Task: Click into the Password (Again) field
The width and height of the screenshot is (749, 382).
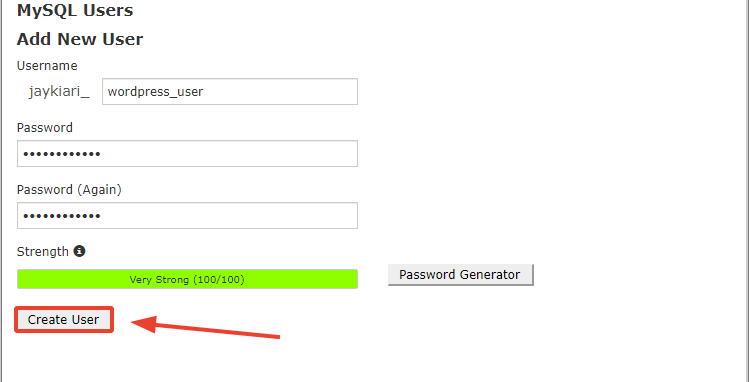Action: pos(187,216)
